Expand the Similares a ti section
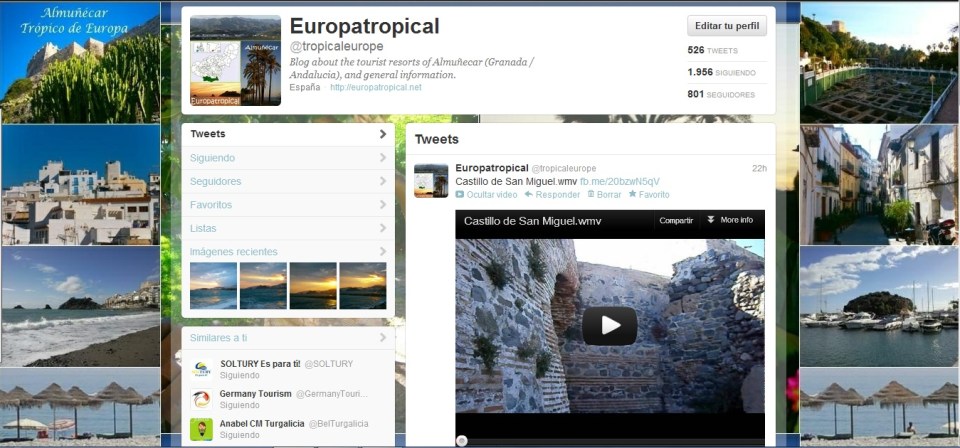960x448 pixels. coord(382,338)
